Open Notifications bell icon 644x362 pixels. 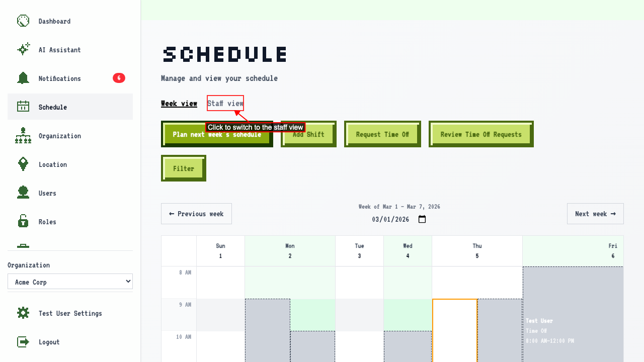pos(23,78)
